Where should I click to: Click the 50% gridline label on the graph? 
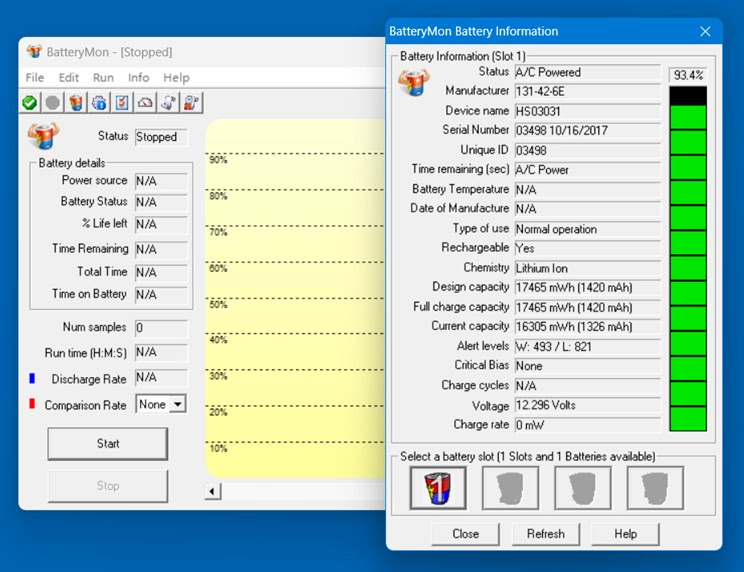(x=218, y=304)
